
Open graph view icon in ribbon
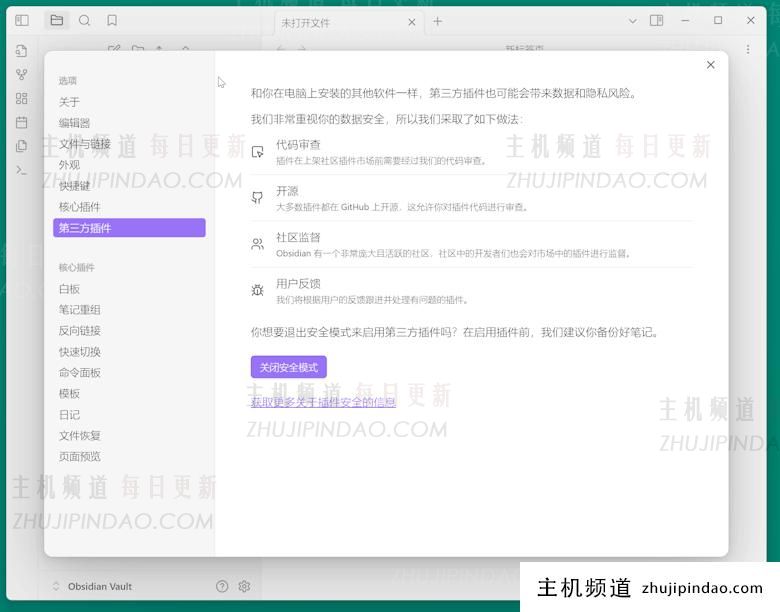point(21,75)
